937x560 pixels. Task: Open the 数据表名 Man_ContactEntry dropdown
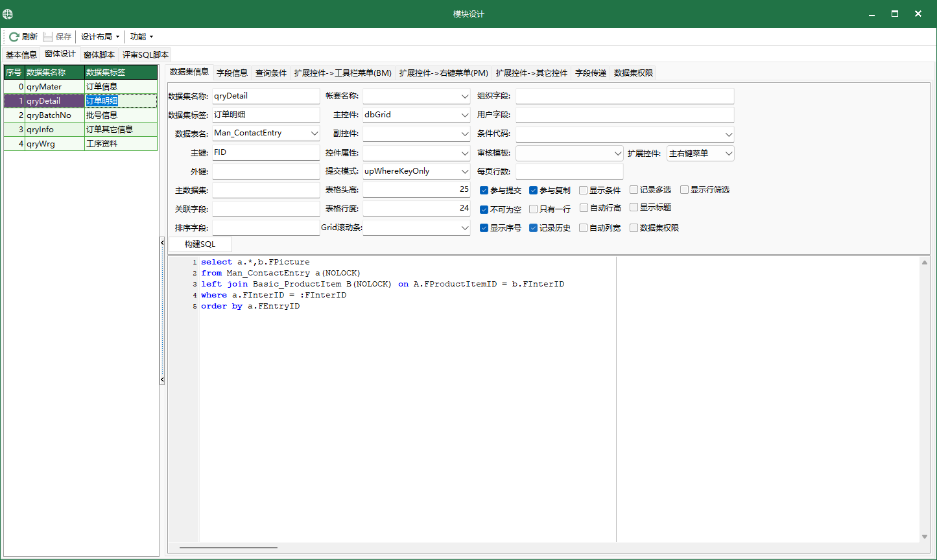click(314, 134)
